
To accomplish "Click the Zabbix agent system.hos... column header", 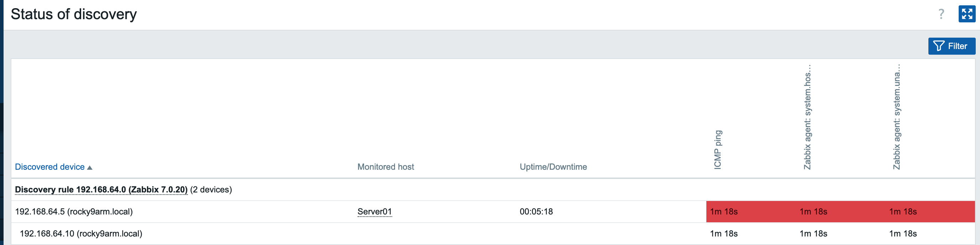I will pos(807,118).
